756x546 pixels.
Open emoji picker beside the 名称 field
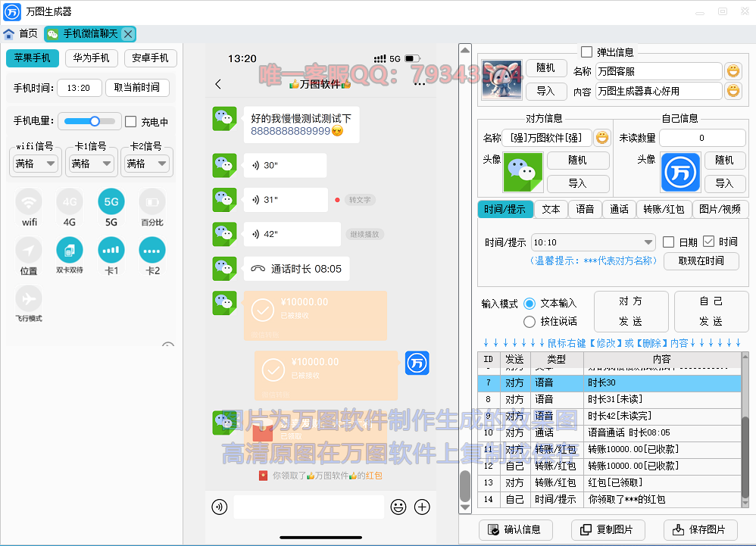733,71
